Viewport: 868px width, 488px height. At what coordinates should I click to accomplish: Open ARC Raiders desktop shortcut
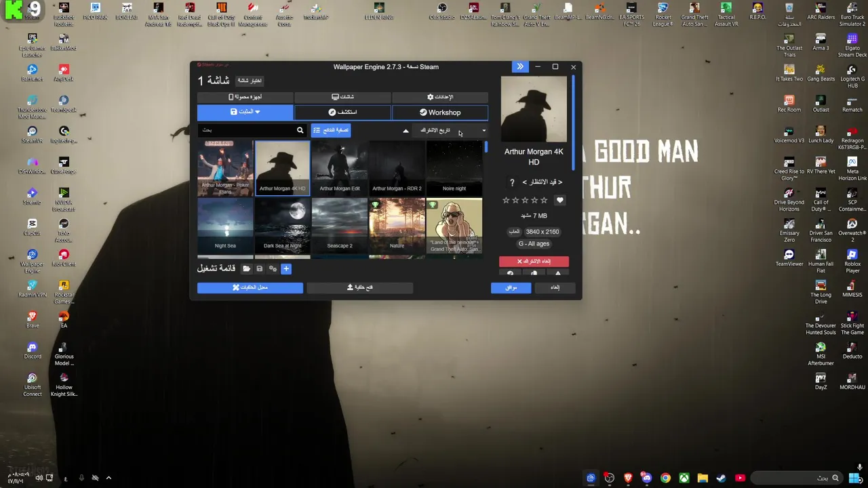click(x=821, y=12)
